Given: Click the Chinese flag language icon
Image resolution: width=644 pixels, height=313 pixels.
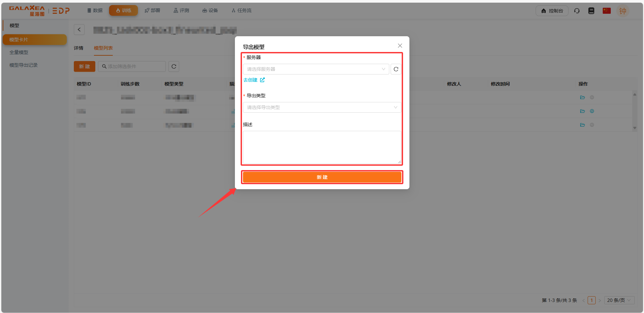Looking at the screenshot, I should point(606,11).
